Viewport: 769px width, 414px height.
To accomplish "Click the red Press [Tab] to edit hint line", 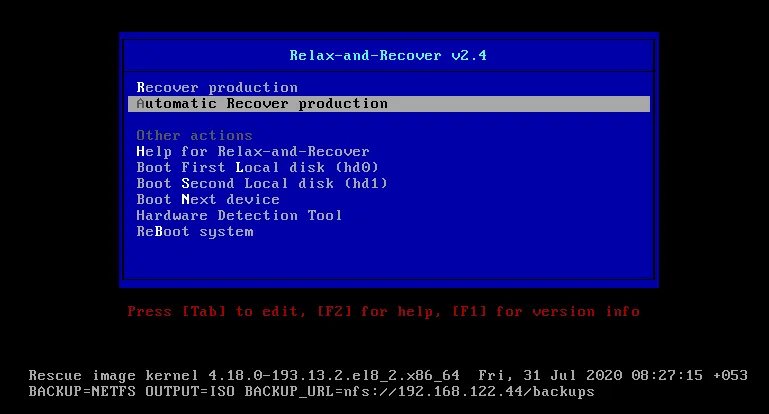I will pyautogui.click(x=384, y=311).
